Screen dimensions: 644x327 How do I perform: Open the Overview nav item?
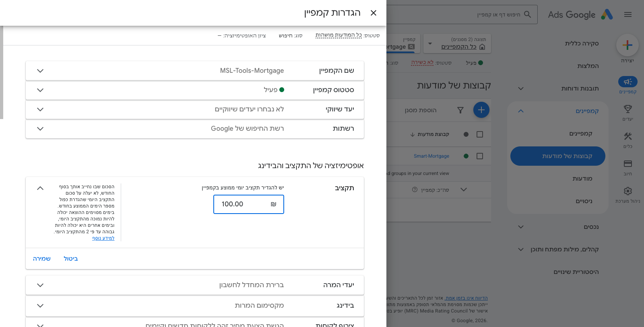582,43
